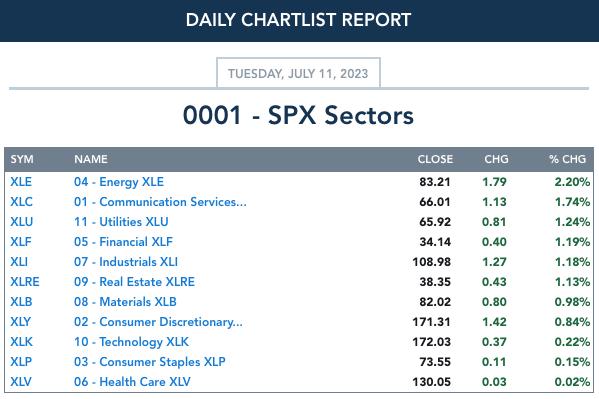Click the Tuesday, July 11, 2023 date box
The height and width of the screenshot is (399, 599).
click(298, 73)
